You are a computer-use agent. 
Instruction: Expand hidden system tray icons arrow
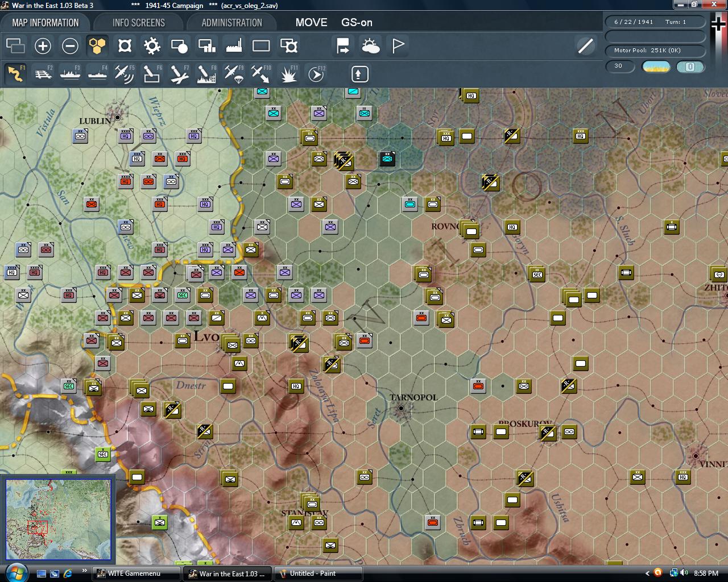tap(647, 573)
